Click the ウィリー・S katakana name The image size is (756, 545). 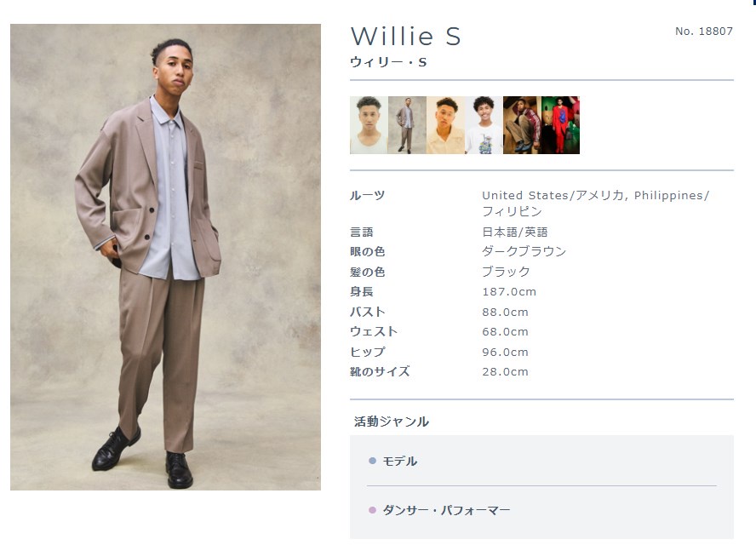(x=388, y=62)
